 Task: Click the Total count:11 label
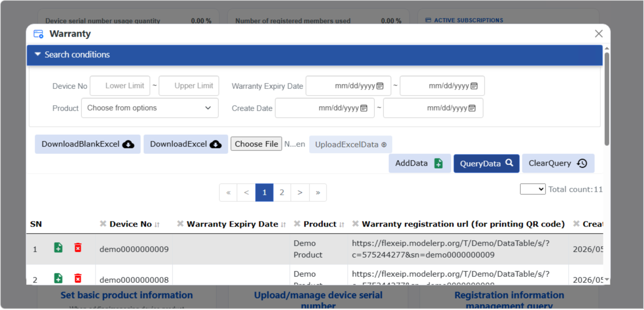[575, 189]
